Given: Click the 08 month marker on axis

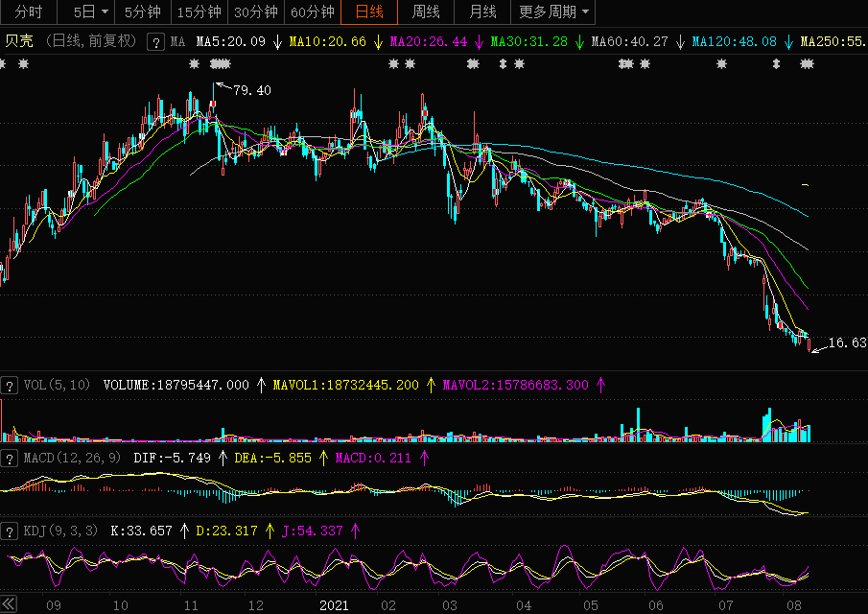Looking at the screenshot, I should coord(794,605).
